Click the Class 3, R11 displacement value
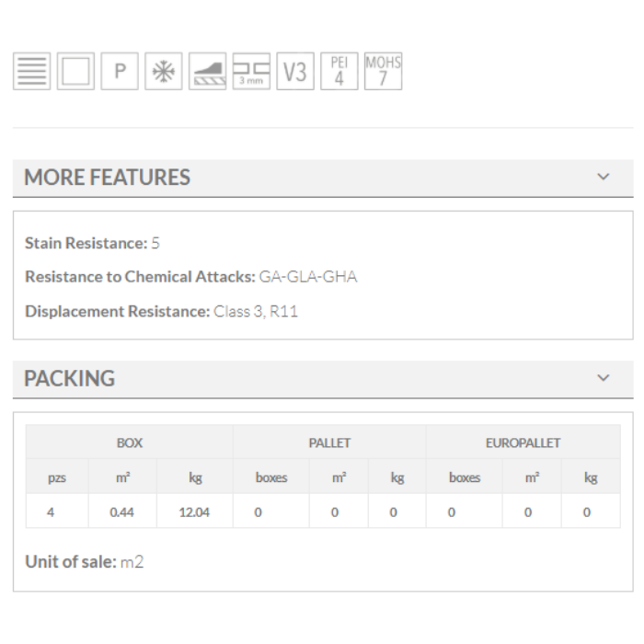Screen dimensions: 644x644 click(256, 311)
